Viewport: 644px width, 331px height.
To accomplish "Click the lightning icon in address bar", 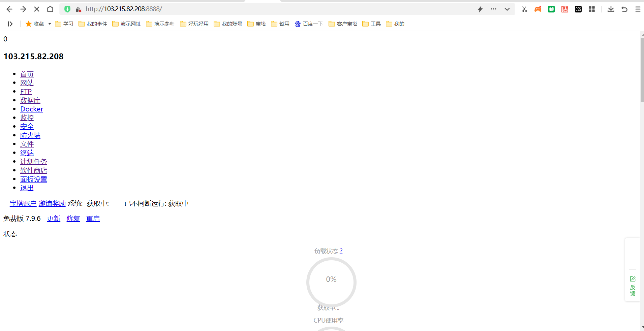I will point(481,9).
